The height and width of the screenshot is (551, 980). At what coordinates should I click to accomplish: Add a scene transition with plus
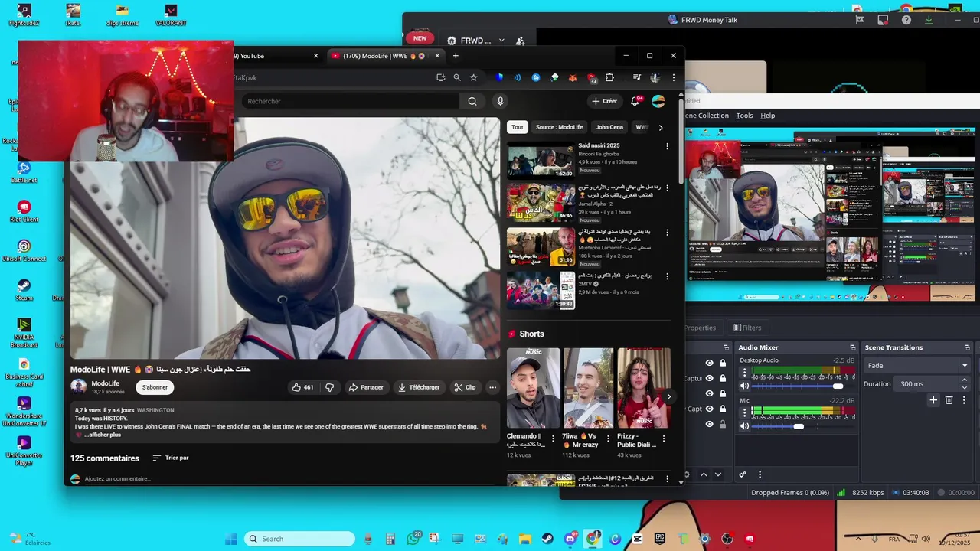(933, 399)
